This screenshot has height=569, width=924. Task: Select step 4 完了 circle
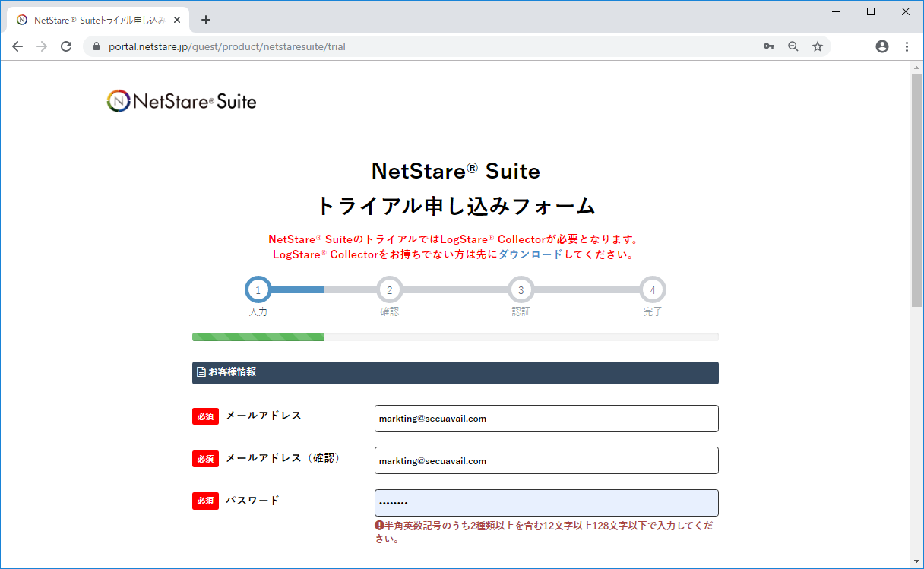tap(653, 289)
